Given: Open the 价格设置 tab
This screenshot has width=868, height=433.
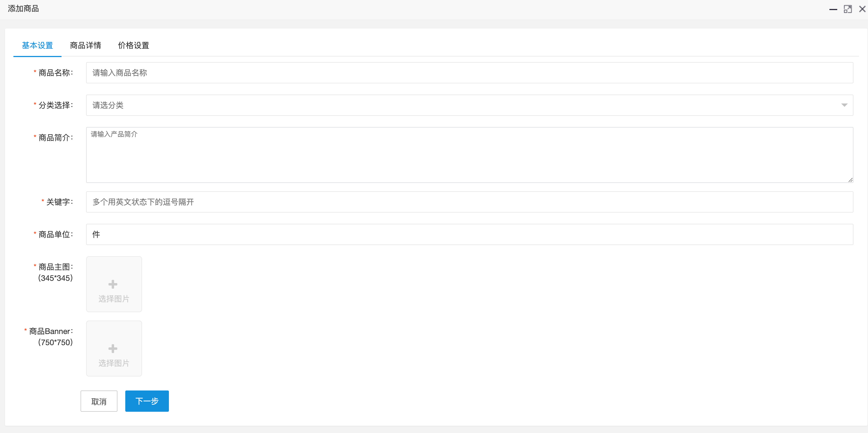Looking at the screenshot, I should coord(133,45).
